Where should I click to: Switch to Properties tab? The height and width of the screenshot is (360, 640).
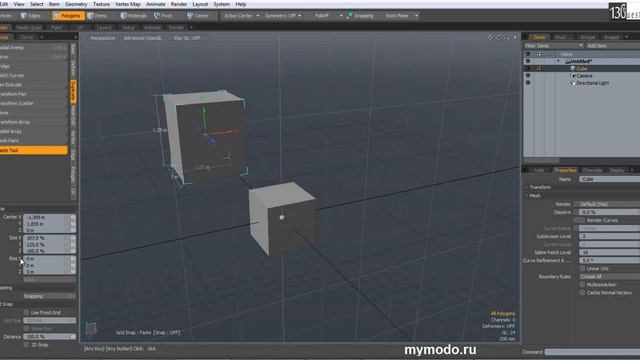coord(565,170)
